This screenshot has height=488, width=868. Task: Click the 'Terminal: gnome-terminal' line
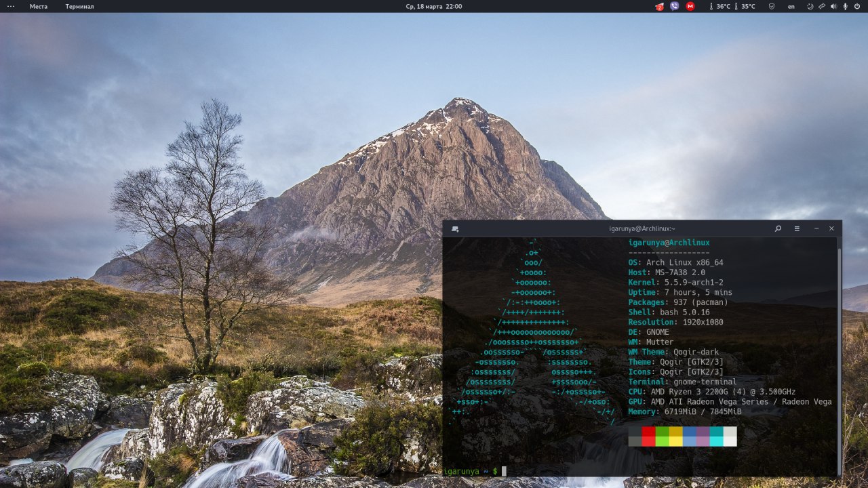point(683,382)
